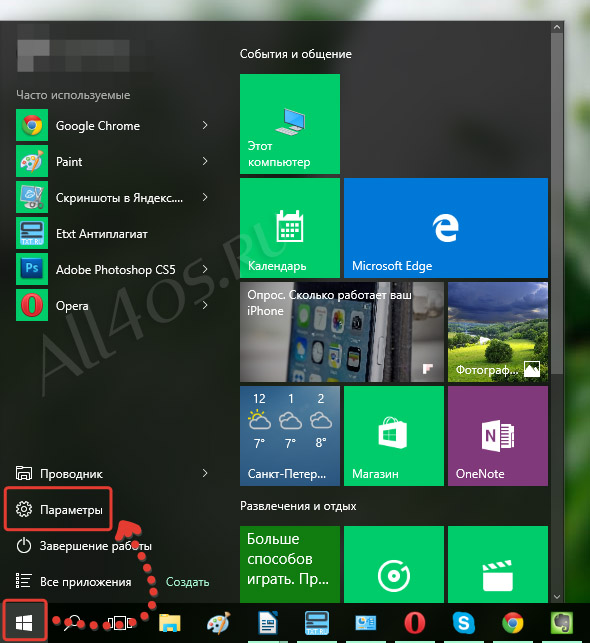Screen dimensions: 590x643
Task: Click the Создать link
Action: click(x=187, y=581)
